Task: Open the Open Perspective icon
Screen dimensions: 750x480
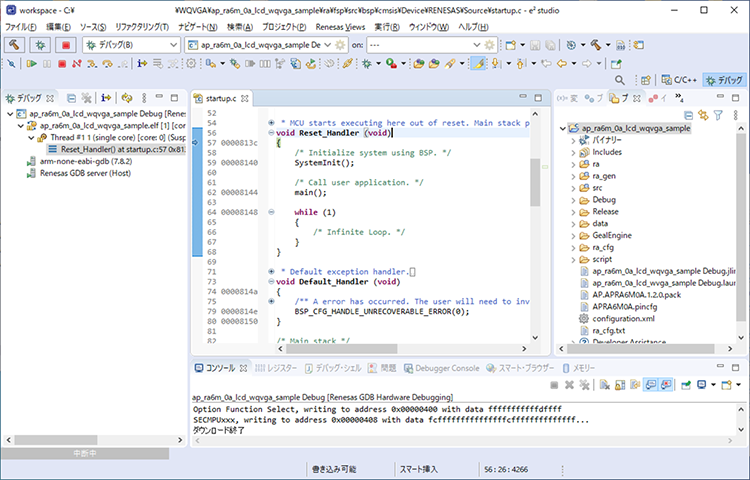Action: point(646,80)
